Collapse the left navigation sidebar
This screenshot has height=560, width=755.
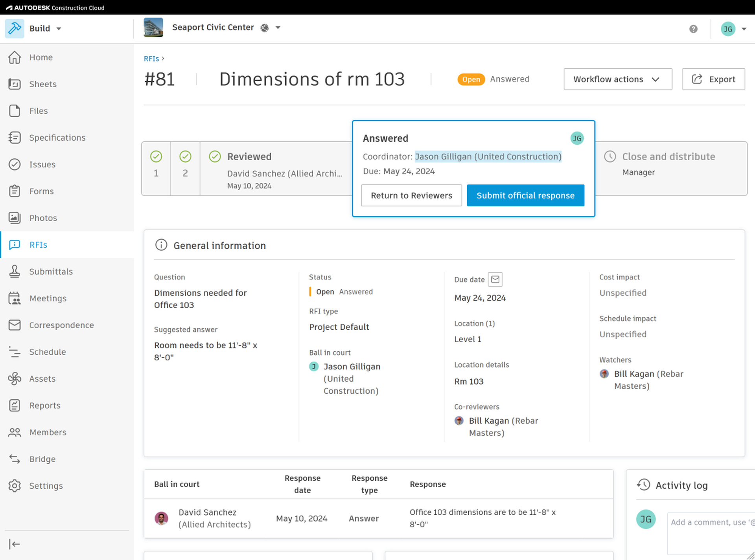(x=15, y=544)
